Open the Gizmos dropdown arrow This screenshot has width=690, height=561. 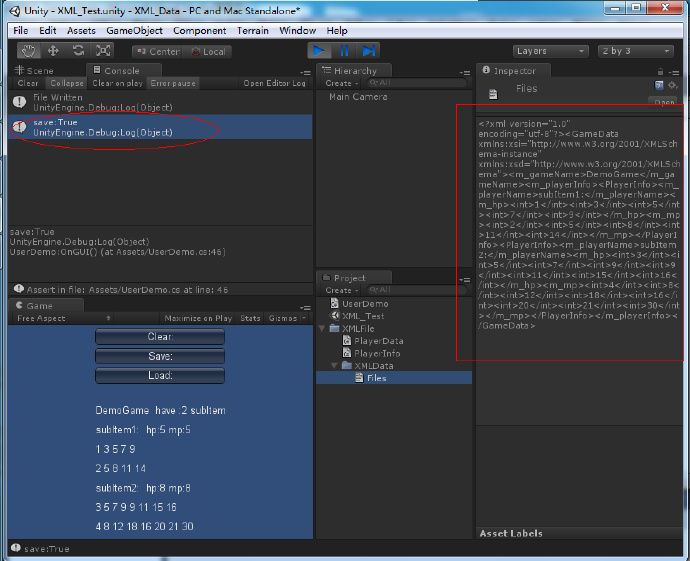click(x=305, y=318)
